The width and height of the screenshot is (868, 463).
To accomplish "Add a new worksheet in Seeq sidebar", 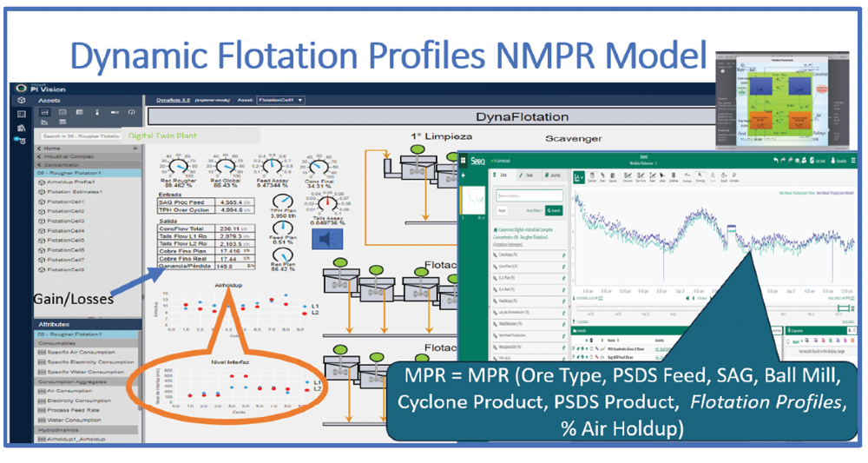I will pyautogui.click(x=463, y=175).
